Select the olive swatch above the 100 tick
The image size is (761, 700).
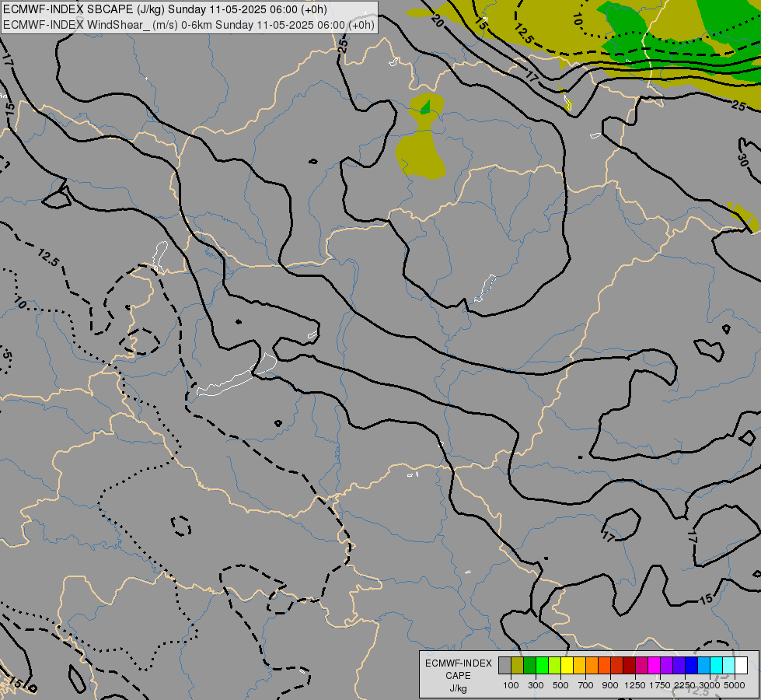(518, 666)
